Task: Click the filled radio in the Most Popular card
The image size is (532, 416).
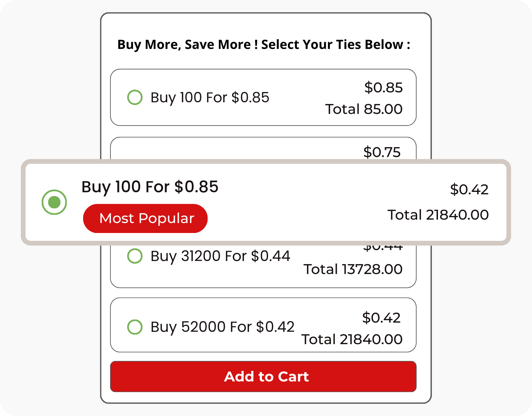Action: click(x=54, y=202)
